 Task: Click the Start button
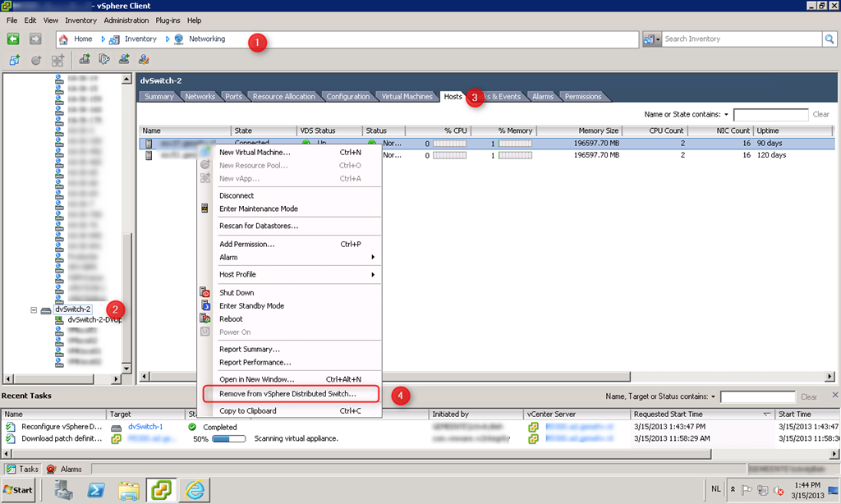coord(18,490)
